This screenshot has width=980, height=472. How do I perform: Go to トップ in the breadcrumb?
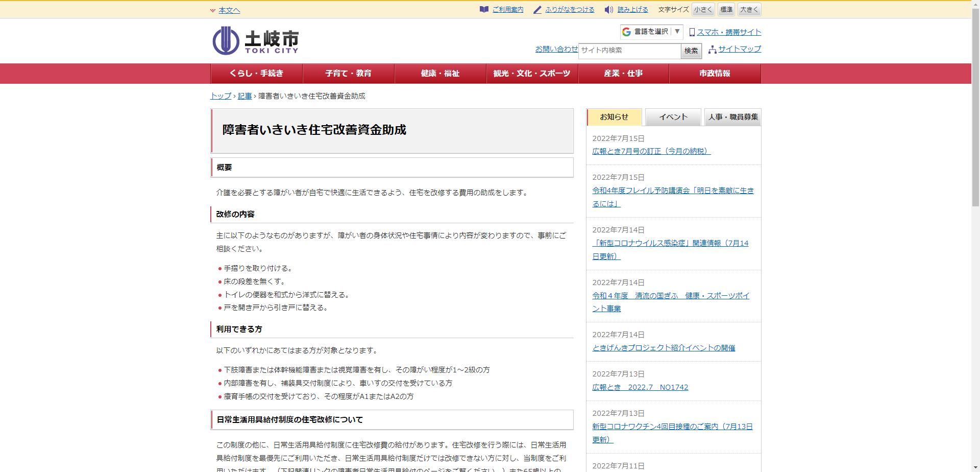pos(220,96)
